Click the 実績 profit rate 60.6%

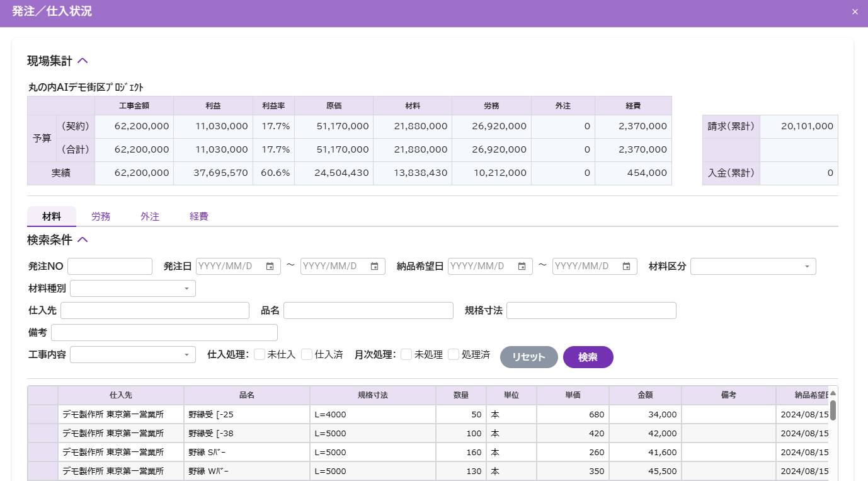[x=273, y=173]
